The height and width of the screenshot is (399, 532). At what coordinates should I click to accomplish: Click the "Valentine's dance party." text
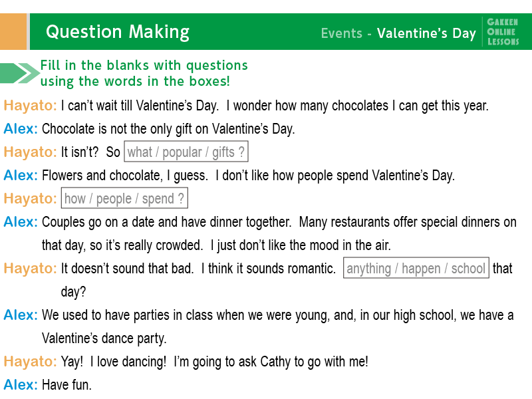tap(104, 338)
